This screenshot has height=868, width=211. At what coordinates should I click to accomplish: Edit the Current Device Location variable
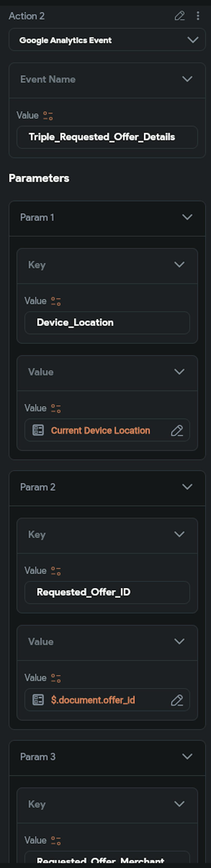177,431
